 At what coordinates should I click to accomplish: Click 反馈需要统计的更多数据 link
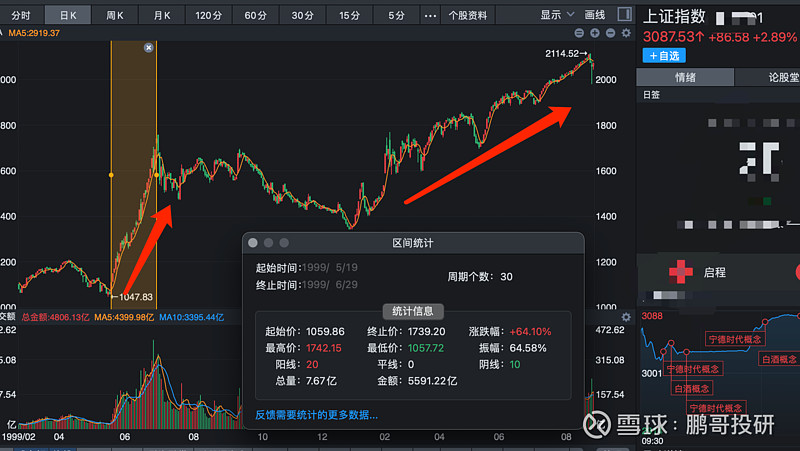point(316,415)
